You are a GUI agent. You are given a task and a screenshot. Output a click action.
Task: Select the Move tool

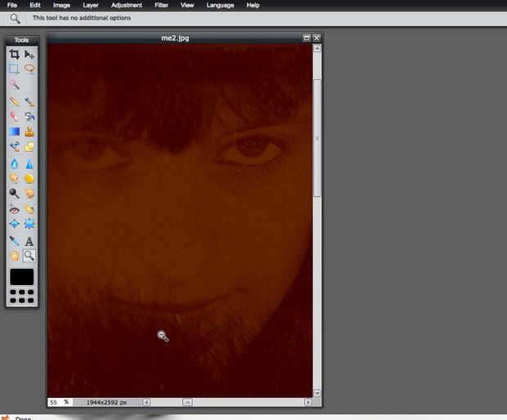(29, 54)
